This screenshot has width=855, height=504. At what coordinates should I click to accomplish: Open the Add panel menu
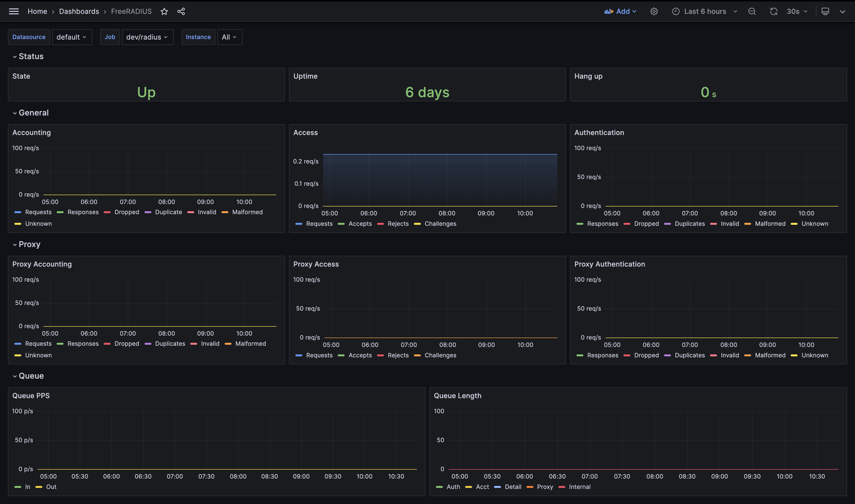(620, 12)
